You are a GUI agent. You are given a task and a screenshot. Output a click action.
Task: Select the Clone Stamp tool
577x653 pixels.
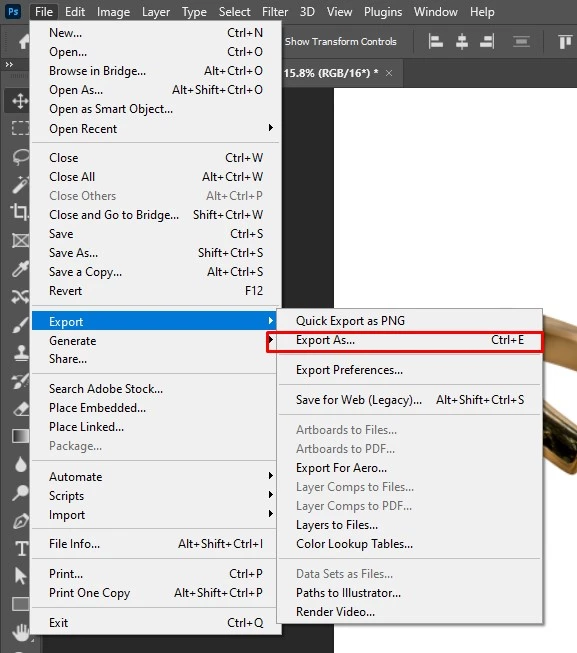[x=19, y=353]
